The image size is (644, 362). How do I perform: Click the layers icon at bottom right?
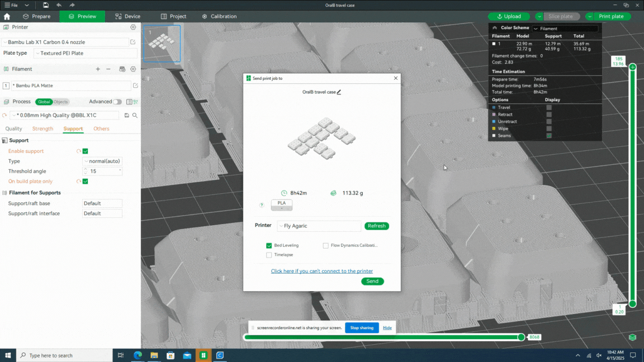[x=632, y=337]
